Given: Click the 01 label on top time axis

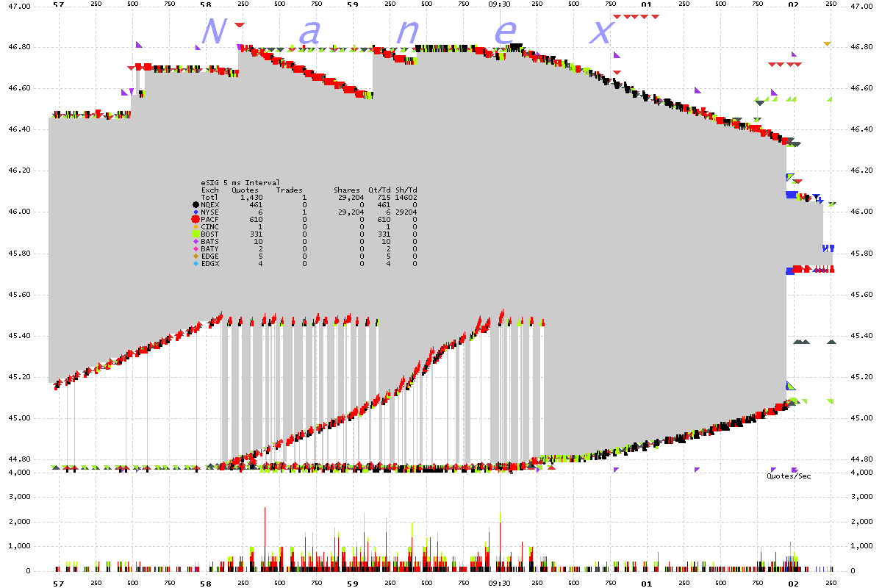Looking at the screenshot, I should point(647,4).
